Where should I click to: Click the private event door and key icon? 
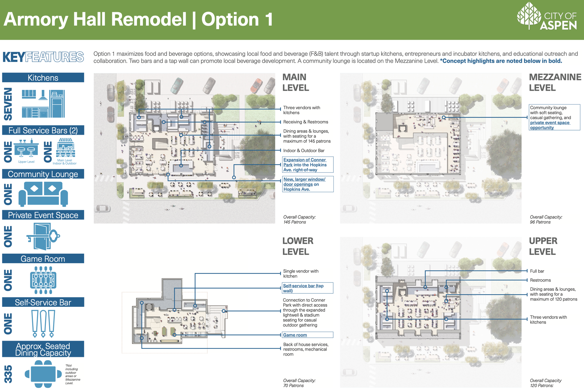coord(43,236)
